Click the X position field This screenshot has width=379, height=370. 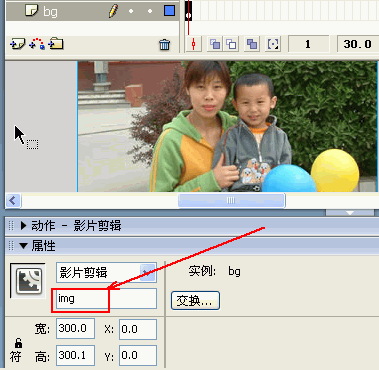(x=138, y=329)
